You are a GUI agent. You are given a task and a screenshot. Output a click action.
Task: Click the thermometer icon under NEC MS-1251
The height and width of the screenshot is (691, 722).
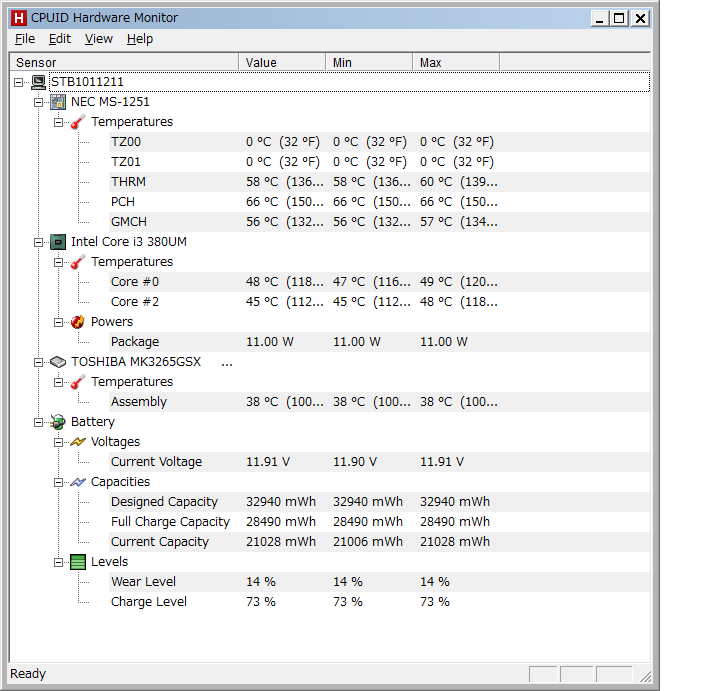[78, 122]
